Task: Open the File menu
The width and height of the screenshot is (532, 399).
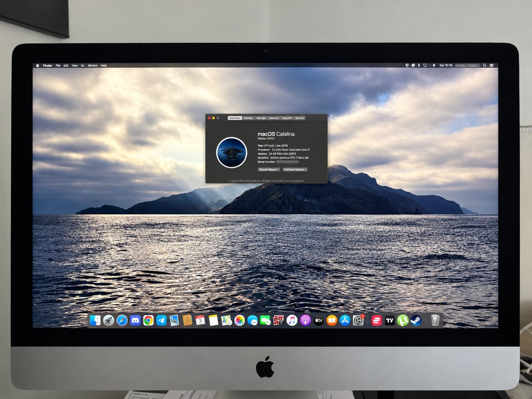Action: pos(58,65)
